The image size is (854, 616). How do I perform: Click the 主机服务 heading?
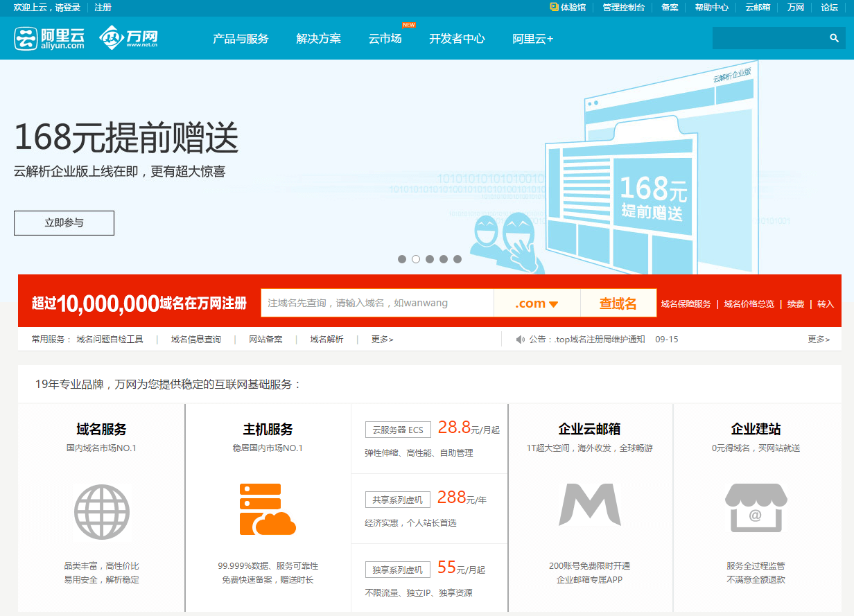coord(268,430)
